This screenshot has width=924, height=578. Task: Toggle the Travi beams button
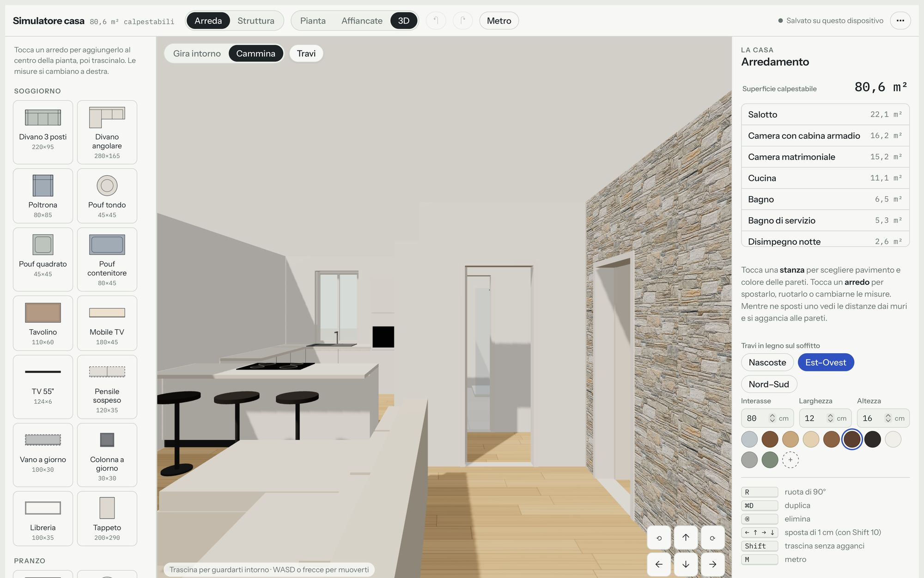click(306, 54)
